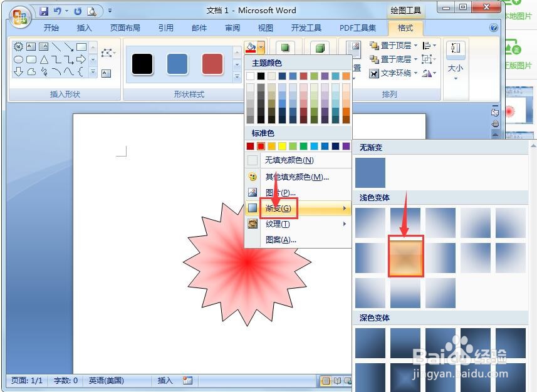Open the 页面布局 tab
537x392 pixels.
[125, 28]
